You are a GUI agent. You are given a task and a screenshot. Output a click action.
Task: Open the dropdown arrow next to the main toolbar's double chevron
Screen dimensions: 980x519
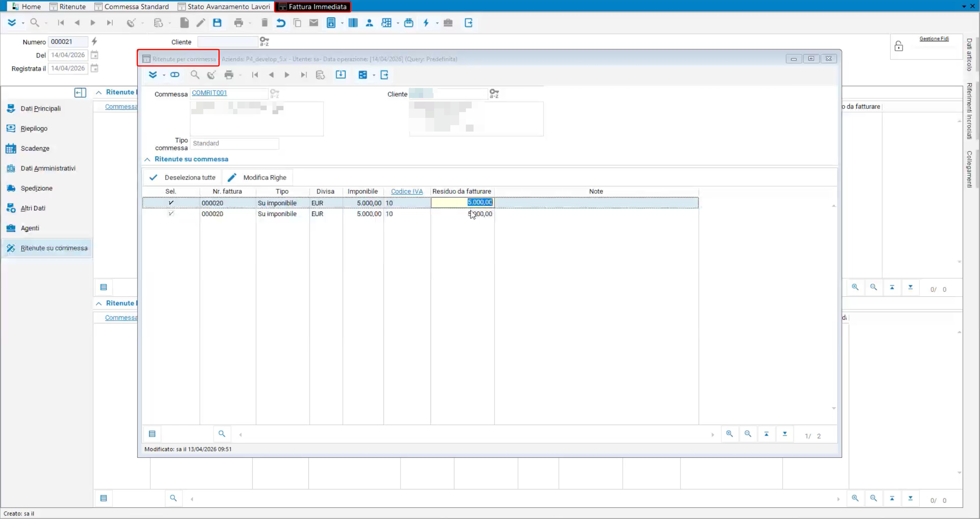[23, 24]
